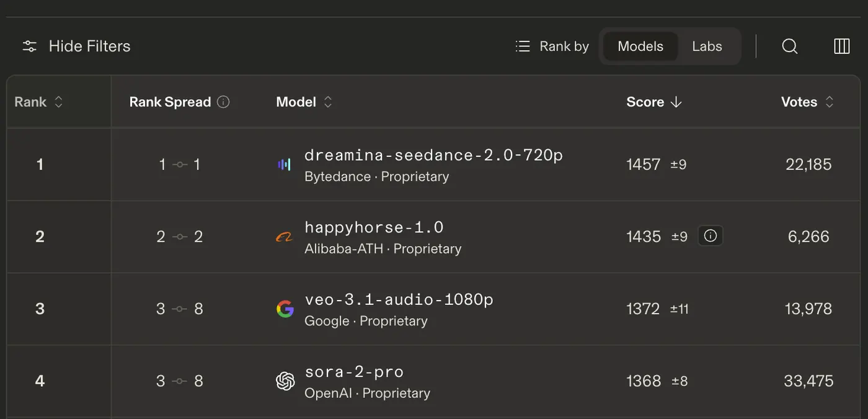Click the score value 1457
868x419 pixels.
pos(643,164)
